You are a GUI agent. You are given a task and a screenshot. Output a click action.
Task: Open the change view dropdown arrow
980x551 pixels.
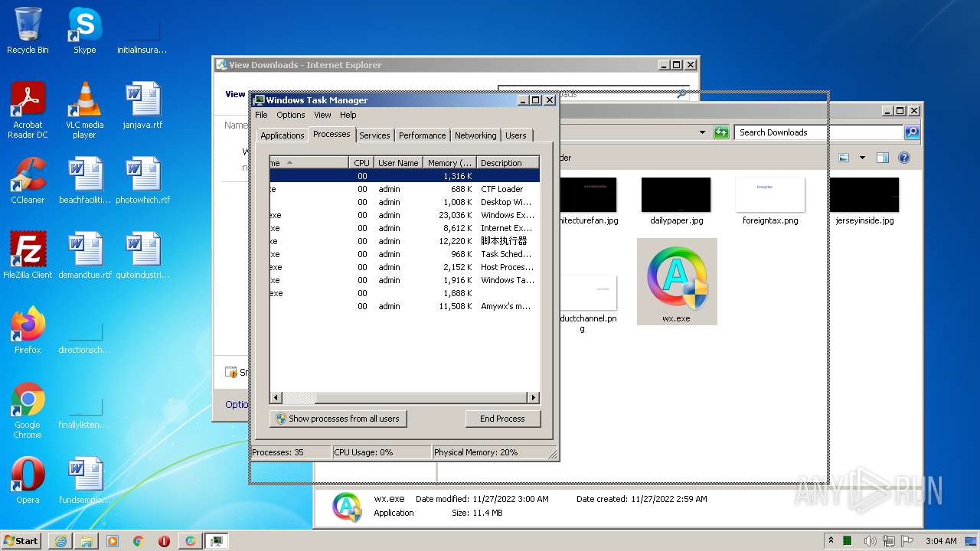pos(862,158)
